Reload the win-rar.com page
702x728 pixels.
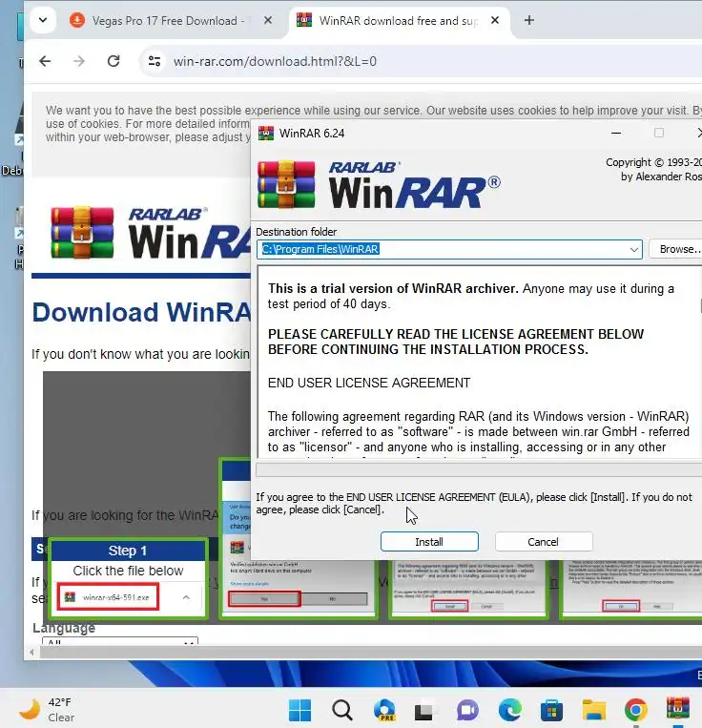coord(114,61)
